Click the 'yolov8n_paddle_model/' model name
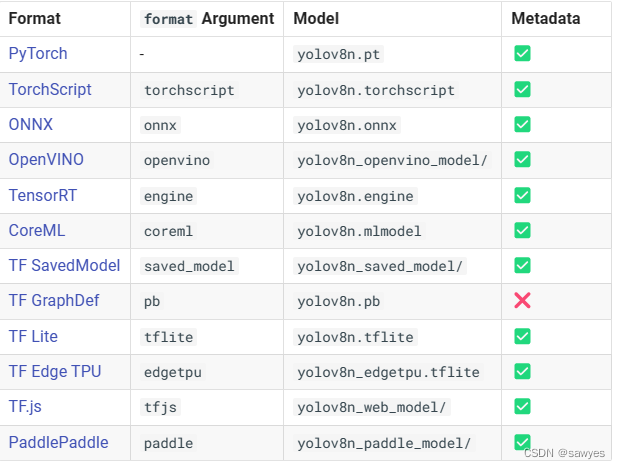The image size is (620, 469). point(384,443)
